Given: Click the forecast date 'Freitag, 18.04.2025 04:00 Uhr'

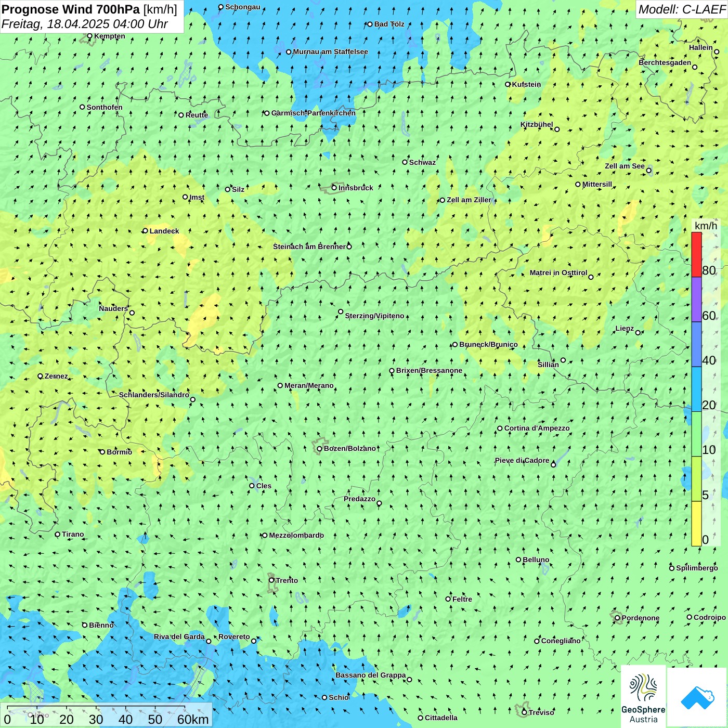Looking at the screenshot, I should [x=85, y=24].
